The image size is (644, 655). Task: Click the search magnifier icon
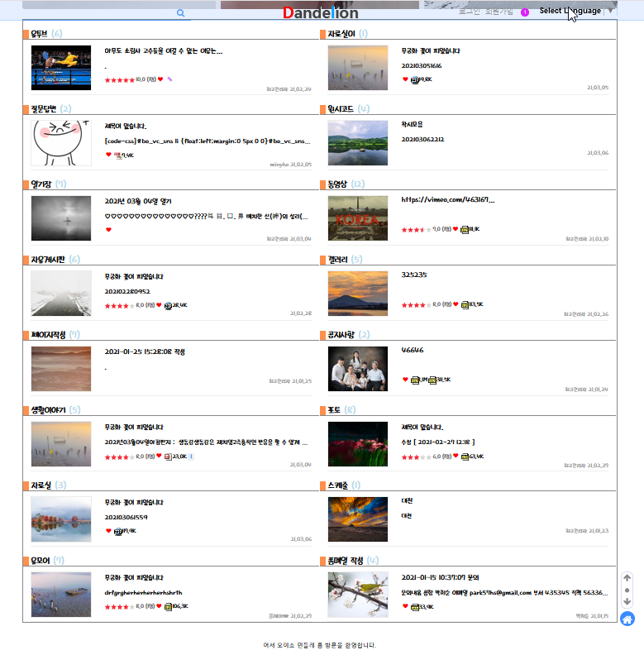(181, 13)
